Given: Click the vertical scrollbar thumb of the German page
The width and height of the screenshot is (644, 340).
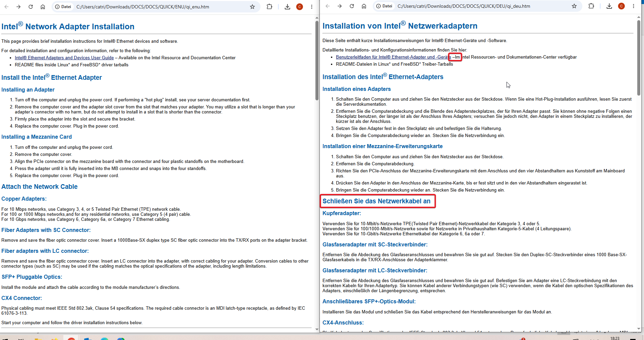Looking at the screenshot, I should pos(639,58).
